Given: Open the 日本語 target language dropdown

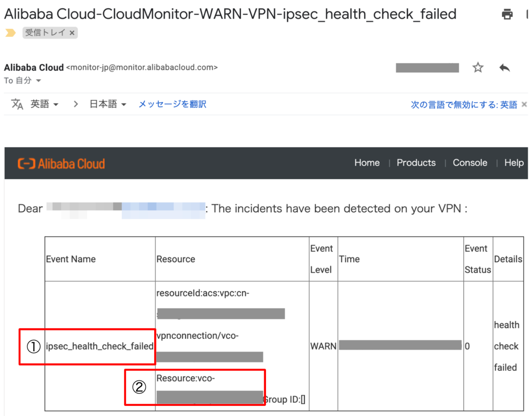Looking at the screenshot, I should click(108, 105).
